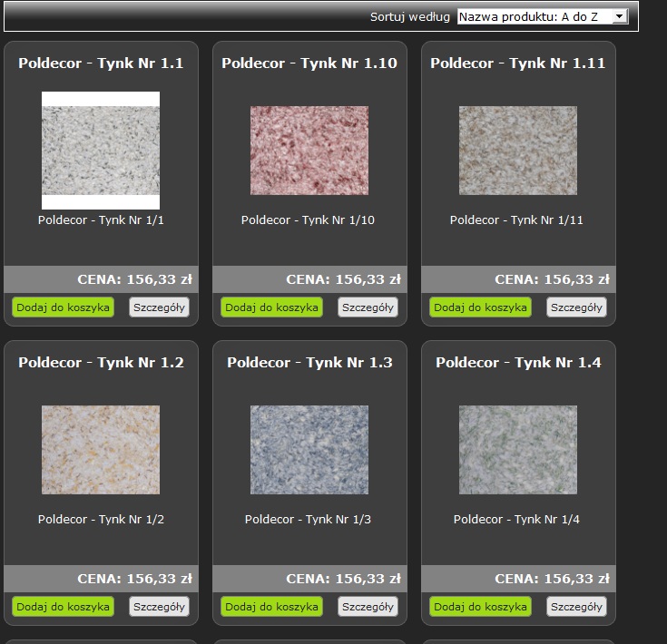Click the CENA: 156,33 zł price of Tynk 1.4

(552, 579)
